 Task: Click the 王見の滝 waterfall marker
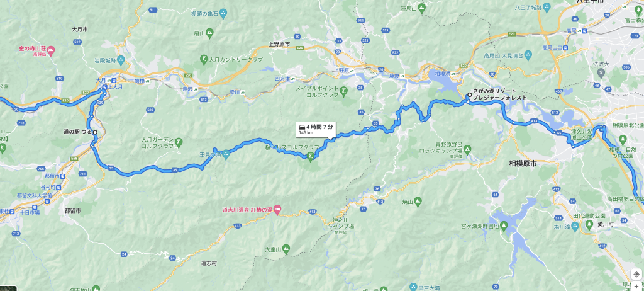[x=226, y=159]
